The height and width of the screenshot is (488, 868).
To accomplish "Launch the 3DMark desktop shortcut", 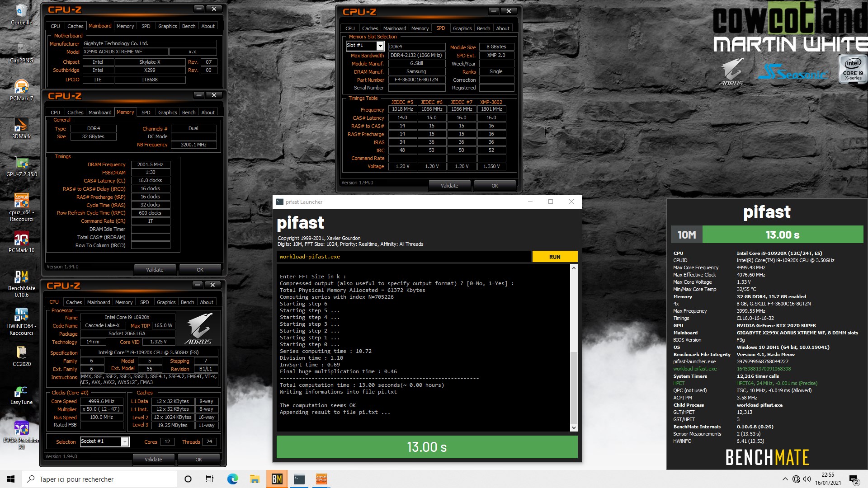I will click(21, 128).
